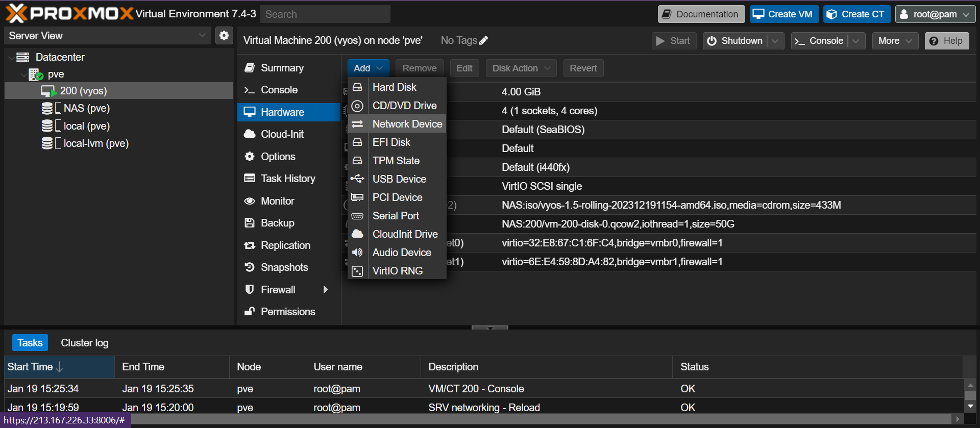980x428 pixels.
Task: Choose the Network Device arrows icon
Action: [357, 124]
